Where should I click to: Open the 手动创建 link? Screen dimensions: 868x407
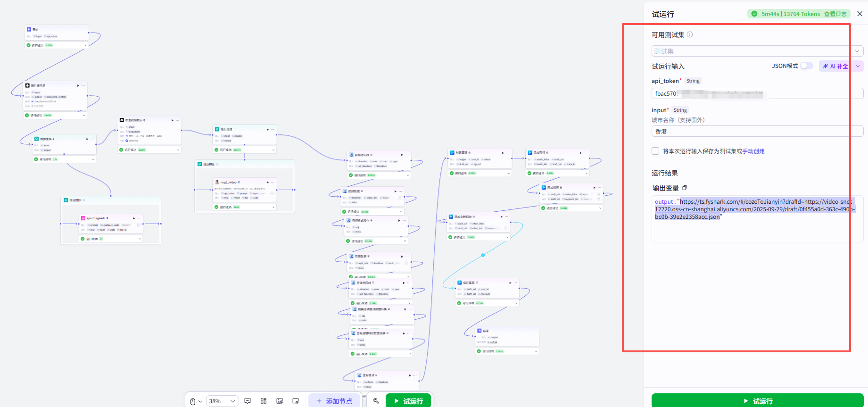(753, 151)
